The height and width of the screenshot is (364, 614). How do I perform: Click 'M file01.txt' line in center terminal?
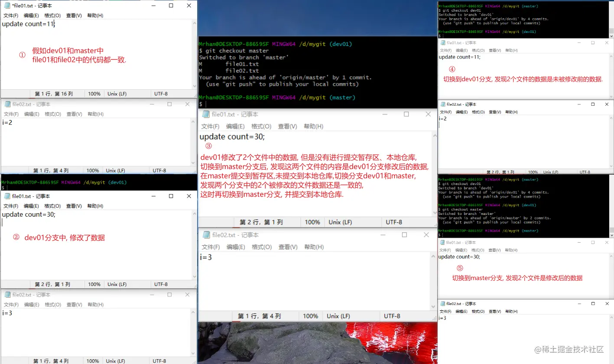point(229,64)
